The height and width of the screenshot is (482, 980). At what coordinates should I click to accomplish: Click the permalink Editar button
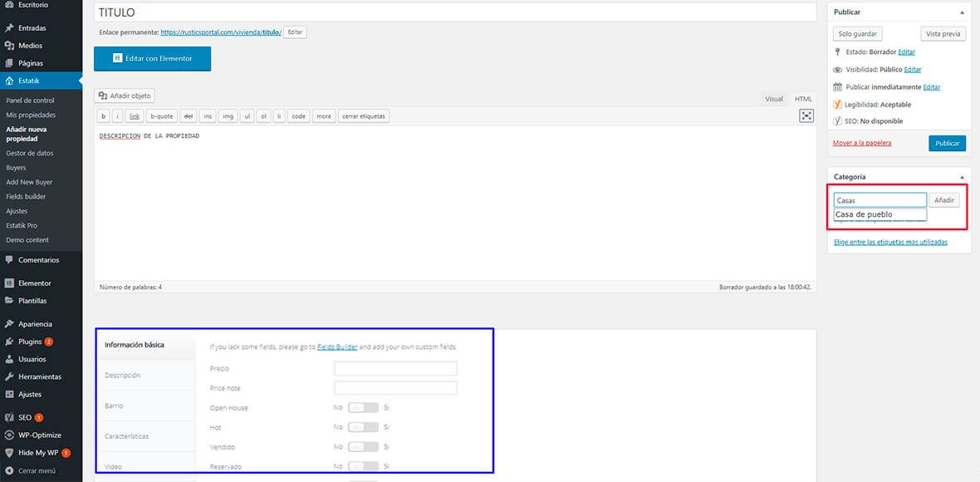[295, 32]
